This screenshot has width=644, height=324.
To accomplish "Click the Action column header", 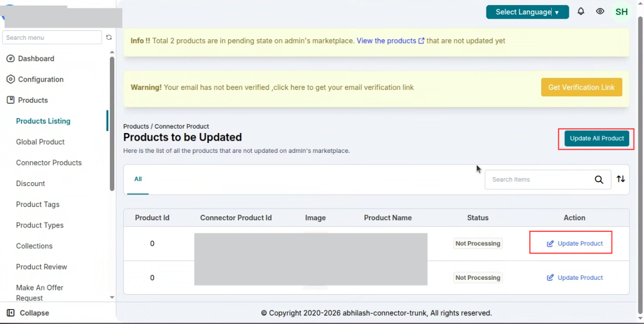I will [574, 217].
